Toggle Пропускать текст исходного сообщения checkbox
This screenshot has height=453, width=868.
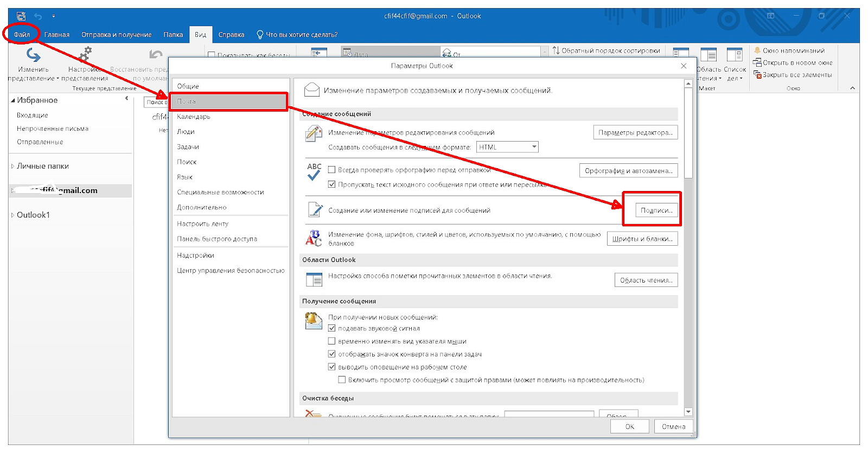[331, 184]
